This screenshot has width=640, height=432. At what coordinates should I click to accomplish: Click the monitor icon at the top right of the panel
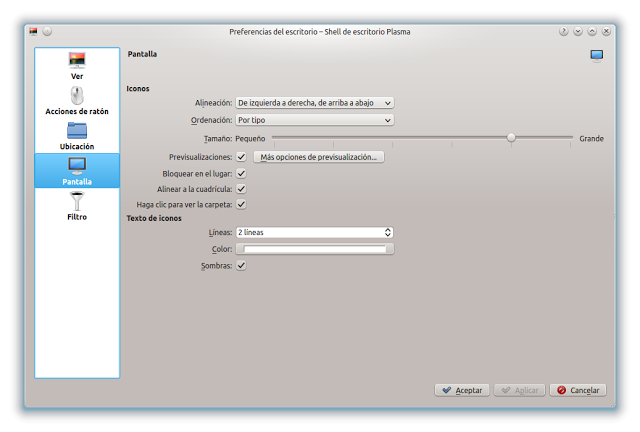click(x=596, y=55)
